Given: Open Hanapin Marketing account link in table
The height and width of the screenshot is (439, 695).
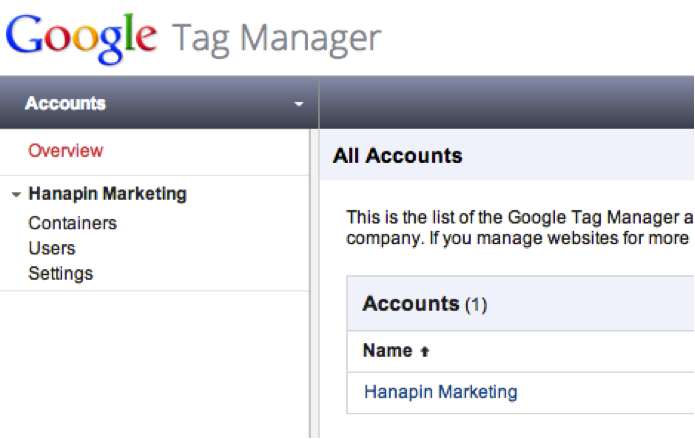Looking at the screenshot, I should point(441,392).
